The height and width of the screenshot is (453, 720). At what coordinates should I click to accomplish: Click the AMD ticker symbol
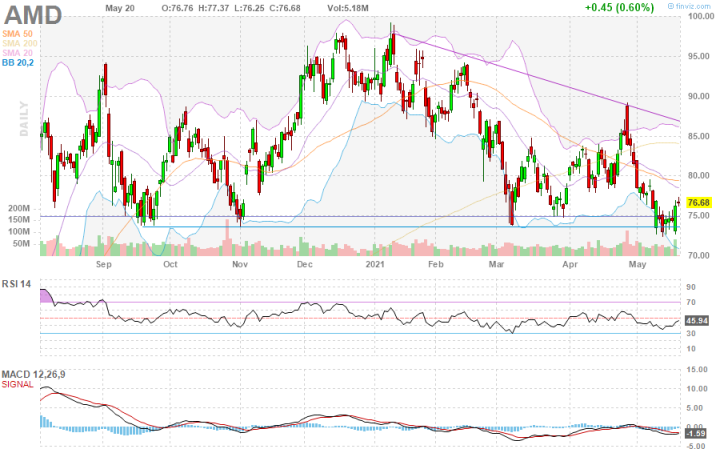click(x=33, y=15)
